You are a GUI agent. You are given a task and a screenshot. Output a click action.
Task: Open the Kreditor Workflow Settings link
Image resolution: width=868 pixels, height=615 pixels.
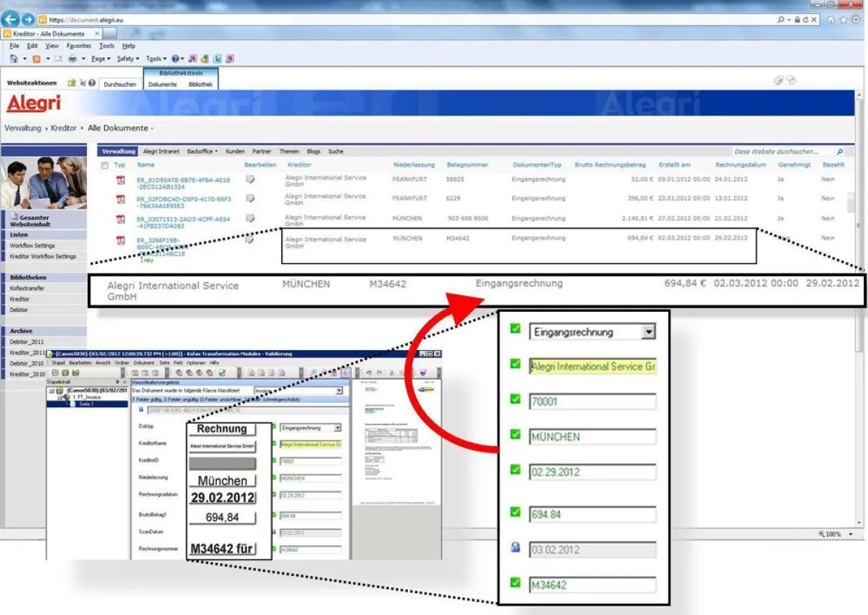tap(43, 257)
